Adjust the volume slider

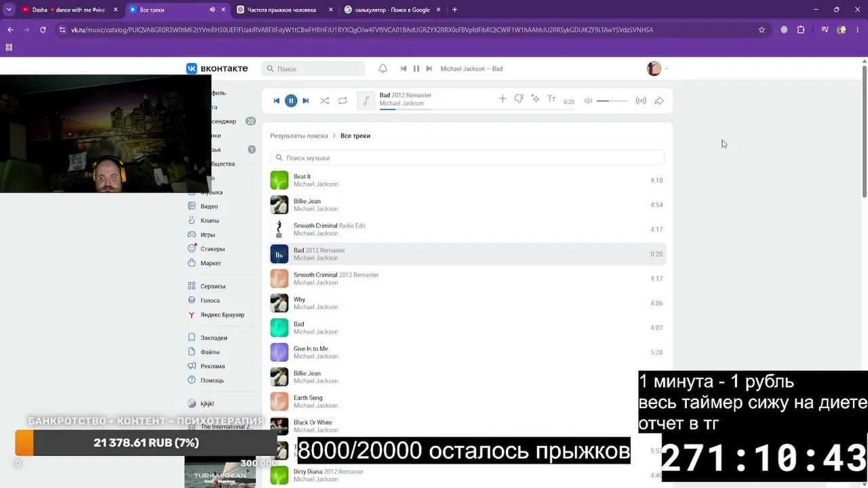[x=612, y=101]
